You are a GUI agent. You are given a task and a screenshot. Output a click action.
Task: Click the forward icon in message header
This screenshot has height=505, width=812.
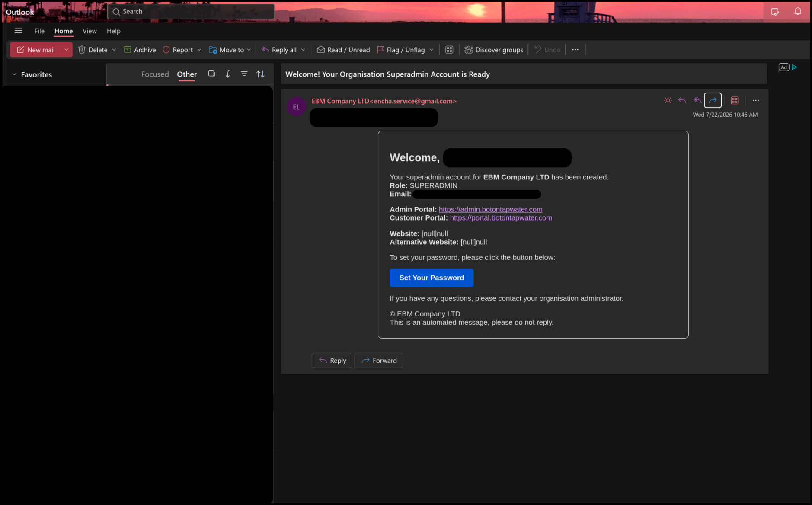pyautogui.click(x=713, y=100)
